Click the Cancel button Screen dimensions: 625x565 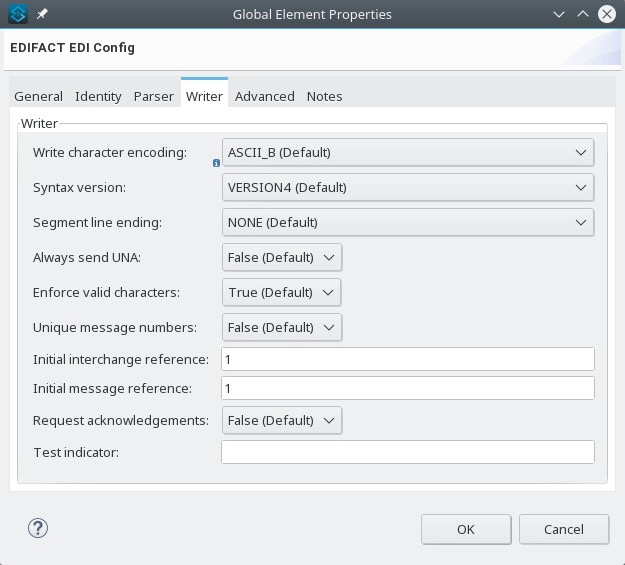pos(564,530)
